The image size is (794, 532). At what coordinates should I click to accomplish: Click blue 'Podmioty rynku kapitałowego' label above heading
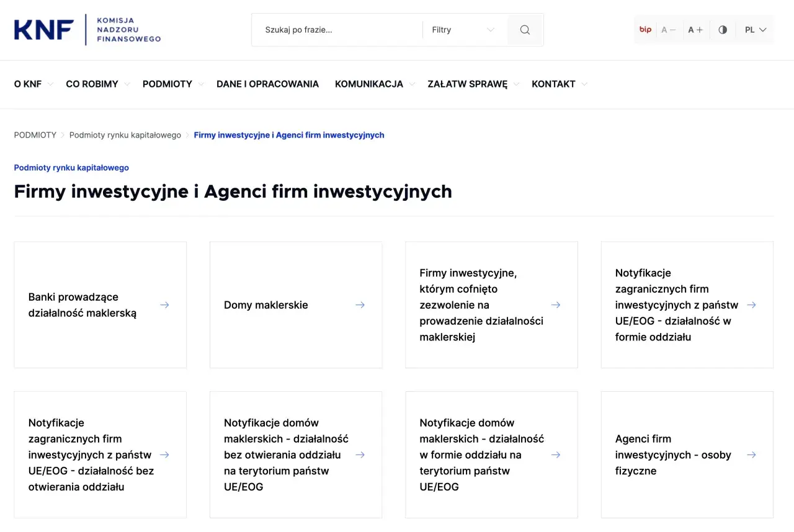[x=71, y=168]
